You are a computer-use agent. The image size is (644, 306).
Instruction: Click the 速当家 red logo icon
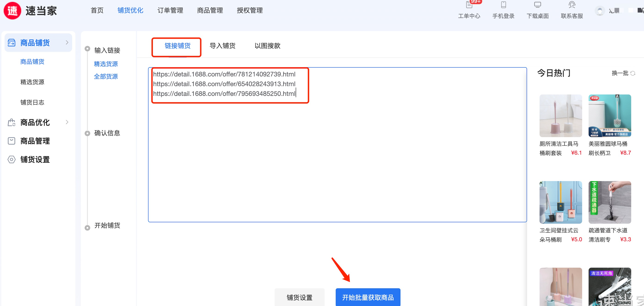point(12,11)
